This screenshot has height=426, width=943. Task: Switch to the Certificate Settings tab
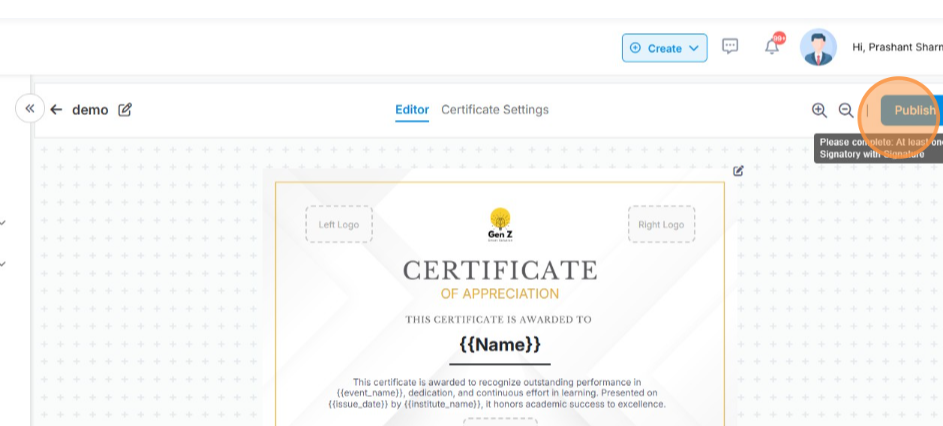(x=495, y=110)
